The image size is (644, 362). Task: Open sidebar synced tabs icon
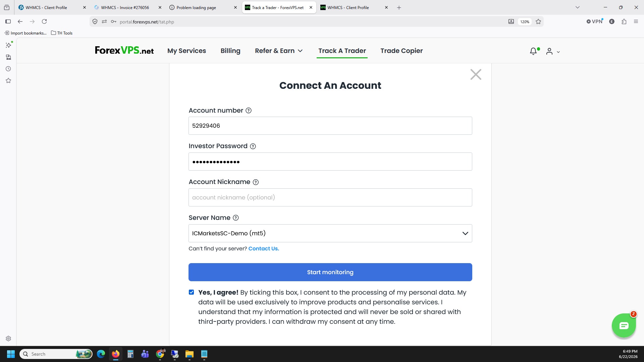8,57
